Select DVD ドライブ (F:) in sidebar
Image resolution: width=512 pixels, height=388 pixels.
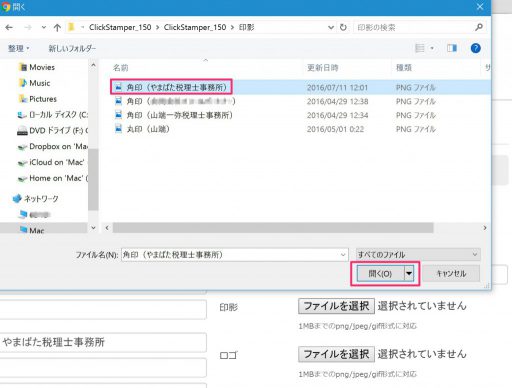pyautogui.click(x=52, y=131)
